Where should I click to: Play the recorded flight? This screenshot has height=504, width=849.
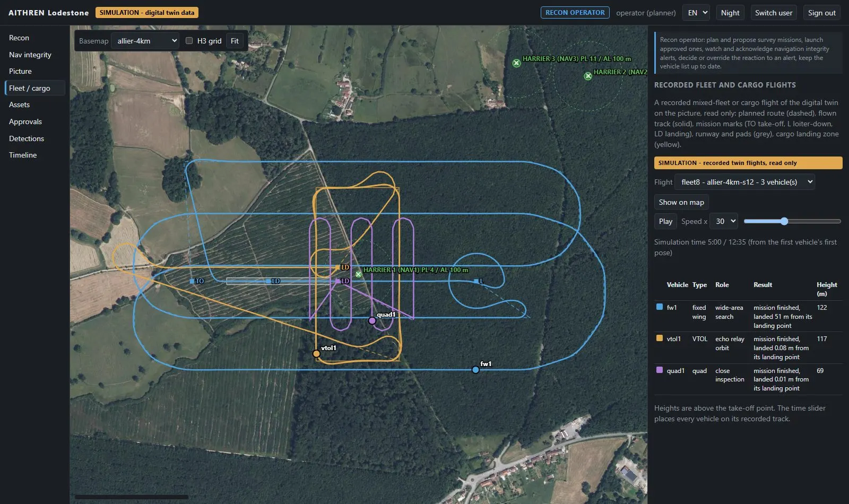point(665,221)
